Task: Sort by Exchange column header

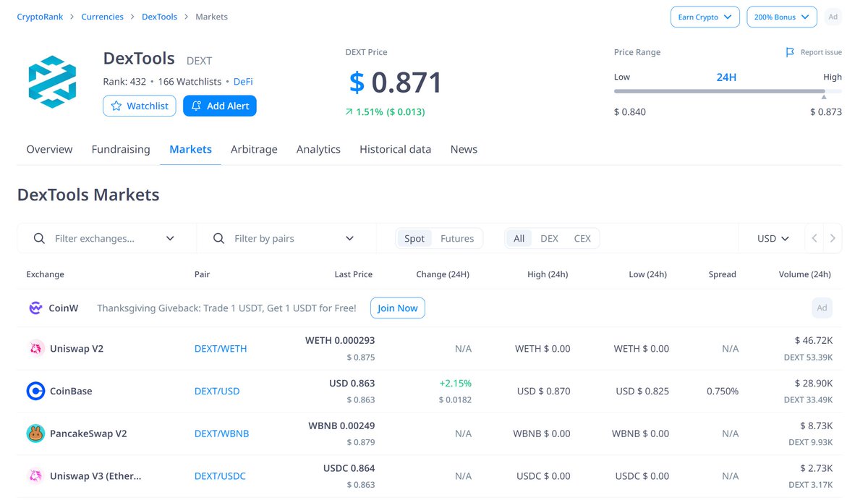Action: [x=45, y=274]
